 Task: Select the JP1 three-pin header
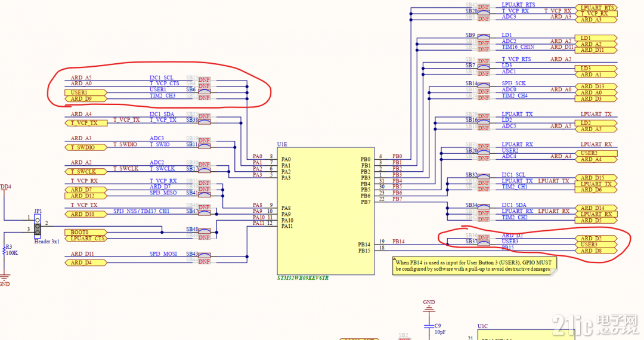(38, 226)
